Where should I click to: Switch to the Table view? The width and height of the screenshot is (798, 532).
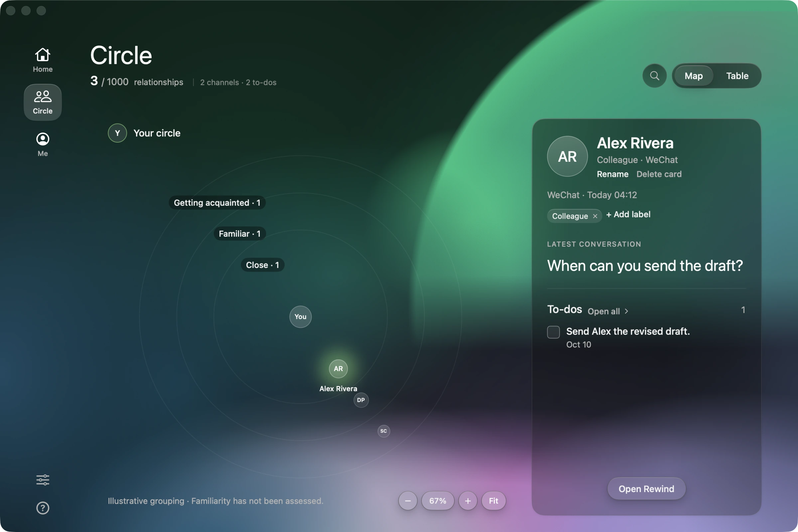(x=737, y=76)
